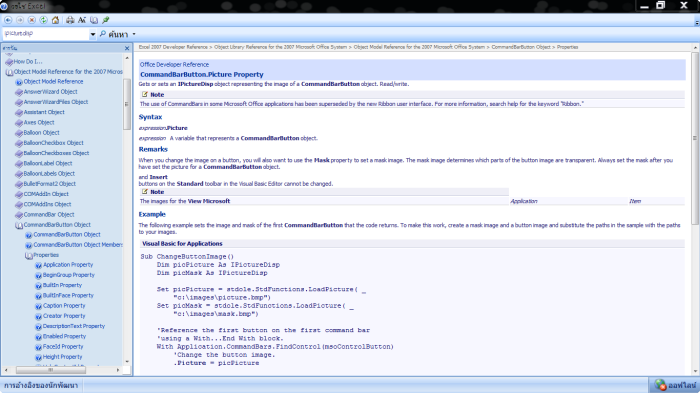Expand Assistant Object in the contents tree
700x393 pixels.
tap(44, 113)
